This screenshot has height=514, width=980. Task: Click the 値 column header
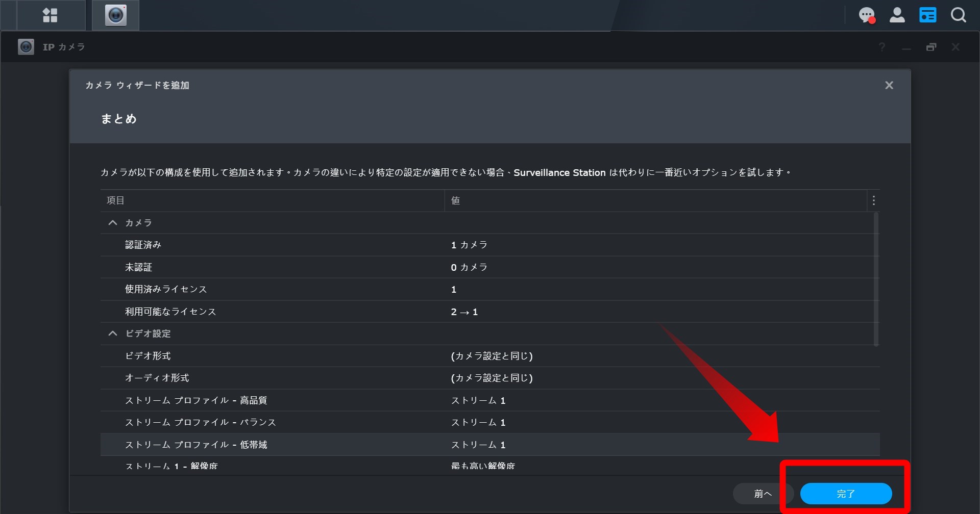pyautogui.click(x=456, y=200)
